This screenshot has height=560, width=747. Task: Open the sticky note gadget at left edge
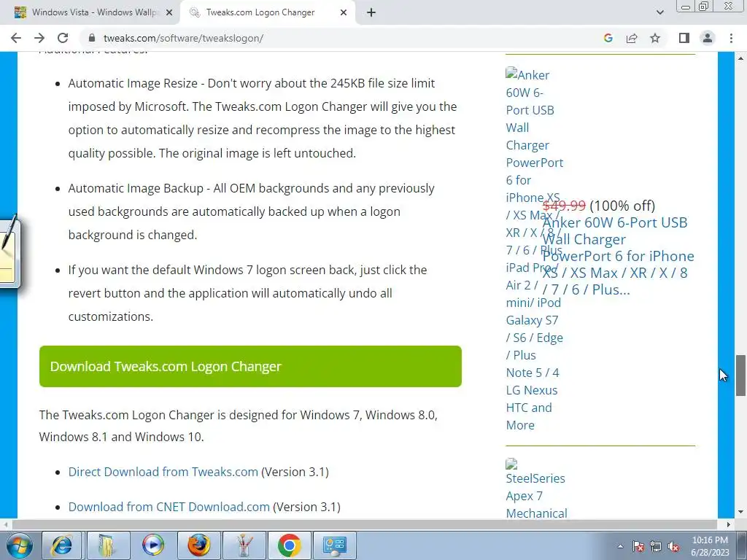click(9, 252)
